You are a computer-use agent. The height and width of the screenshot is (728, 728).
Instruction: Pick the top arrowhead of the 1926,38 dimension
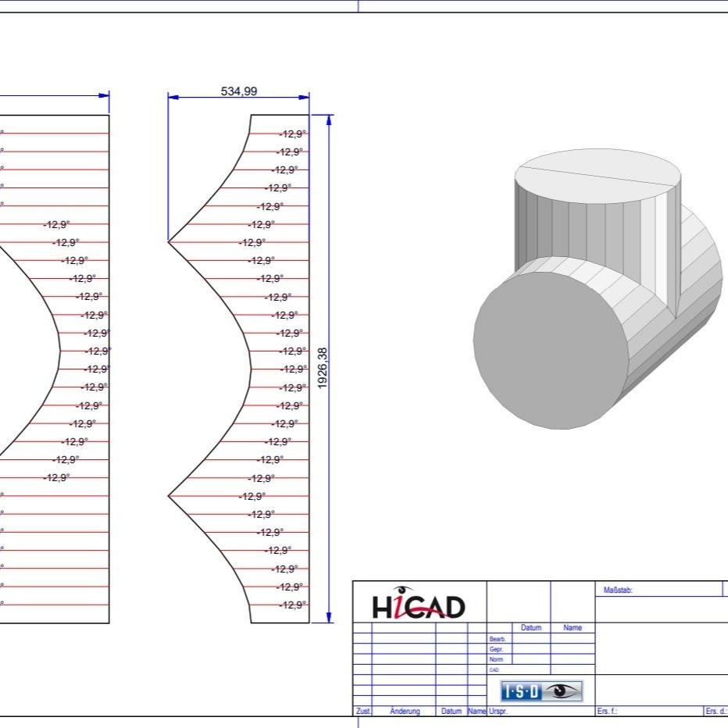(x=329, y=120)
